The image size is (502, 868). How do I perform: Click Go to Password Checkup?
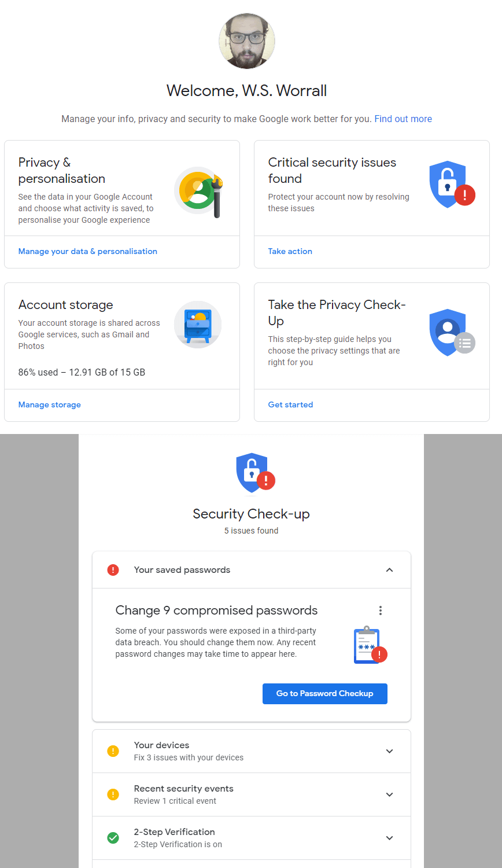click(324, 693)
